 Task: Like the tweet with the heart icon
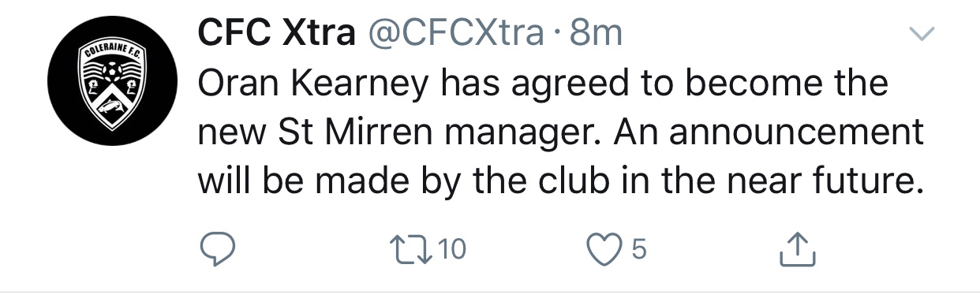[606, 251]
